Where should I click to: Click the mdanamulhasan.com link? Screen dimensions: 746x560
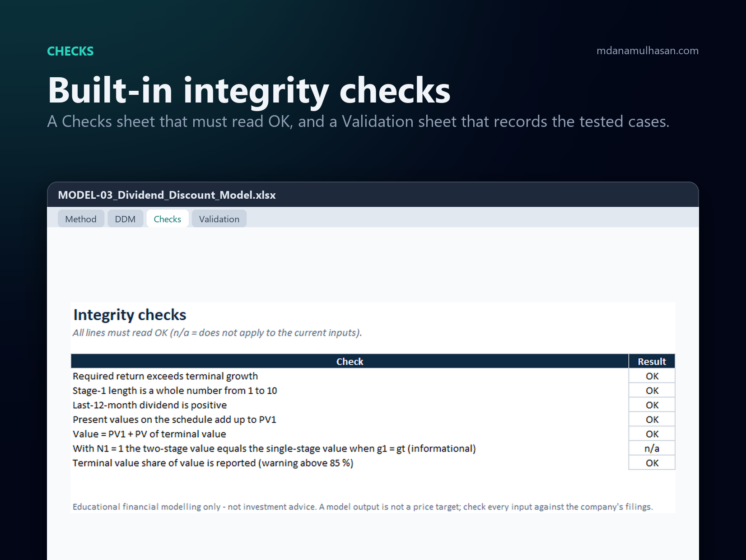pyautogui.click(x=647, y=51)
